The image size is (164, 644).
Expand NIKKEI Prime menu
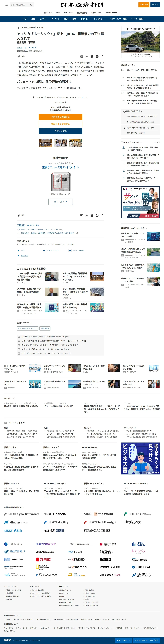(x=112, y=13)
